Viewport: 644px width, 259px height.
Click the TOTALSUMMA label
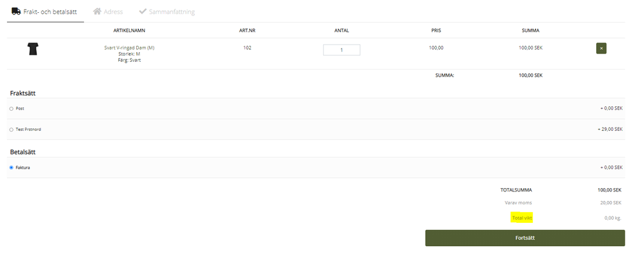[x=516, y=190]
